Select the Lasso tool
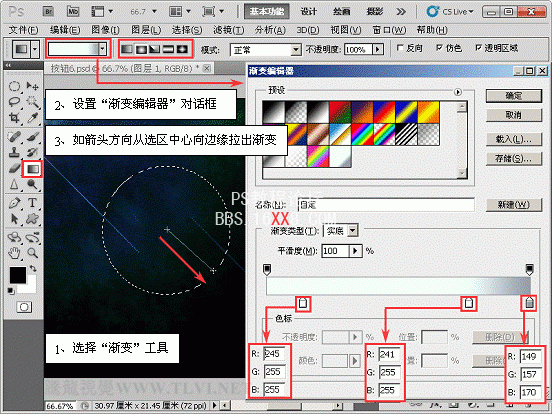The height and width of the screenshot is (414, 552). pos(14,102)
